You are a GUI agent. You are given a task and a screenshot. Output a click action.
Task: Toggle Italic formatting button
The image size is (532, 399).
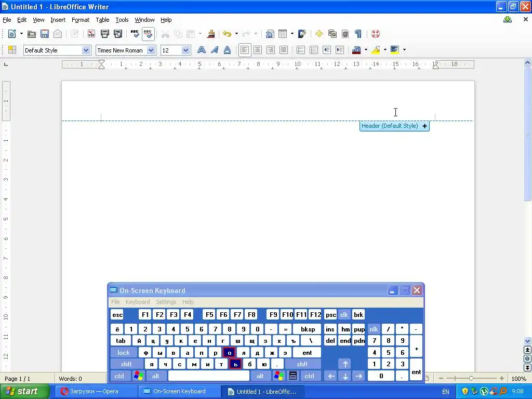(x=215, y=50)
